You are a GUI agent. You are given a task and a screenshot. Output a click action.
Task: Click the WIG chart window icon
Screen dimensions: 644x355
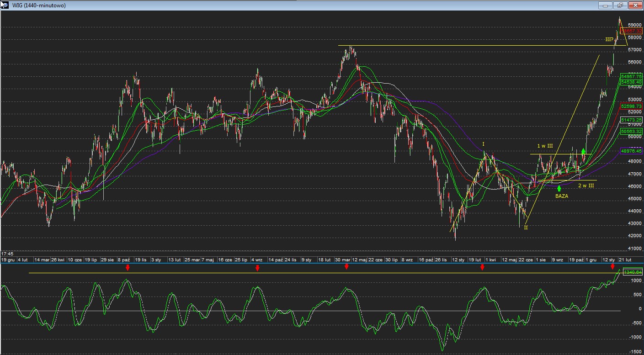(x=4, y=5)
